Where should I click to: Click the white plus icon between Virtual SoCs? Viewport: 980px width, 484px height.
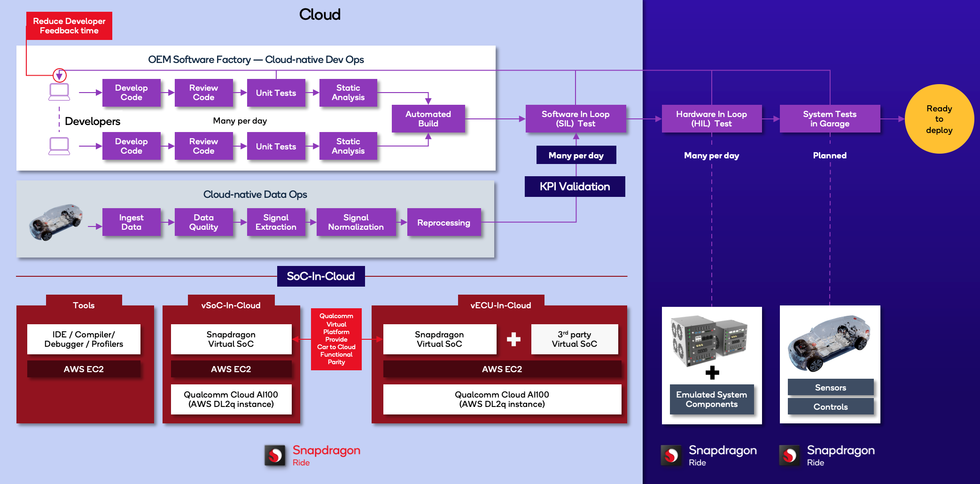(513, 339)
